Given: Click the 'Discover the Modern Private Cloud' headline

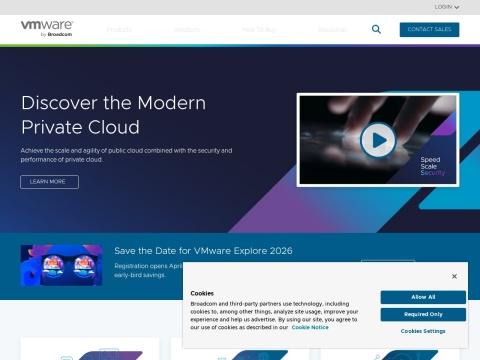Looking at the screenshot, I should pos(114,115).
